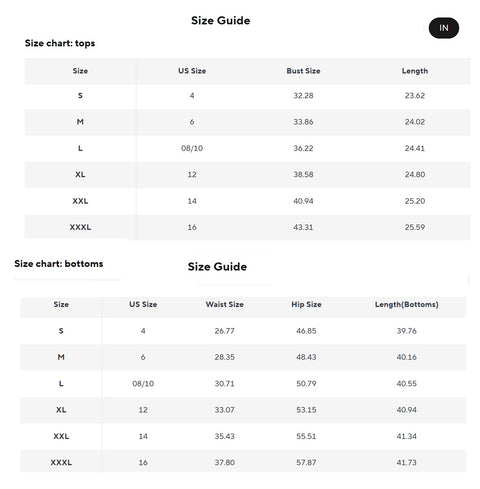Select the 'Size chart: tops' heading
This screenshot has width=480, height=489.
pyautogui.click(x=60, y=43)
